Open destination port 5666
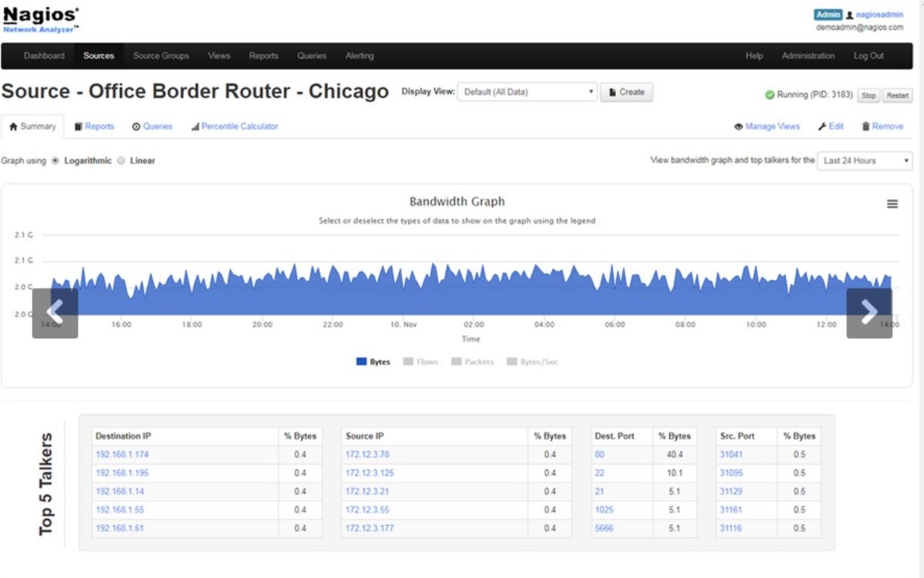 pos(604,529)
